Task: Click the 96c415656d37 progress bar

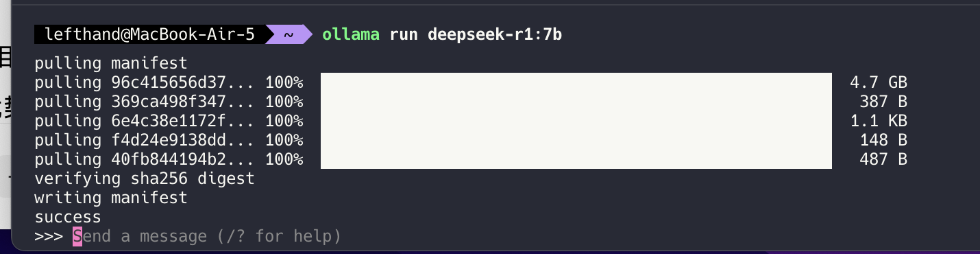Action: (x=576, y=82)
